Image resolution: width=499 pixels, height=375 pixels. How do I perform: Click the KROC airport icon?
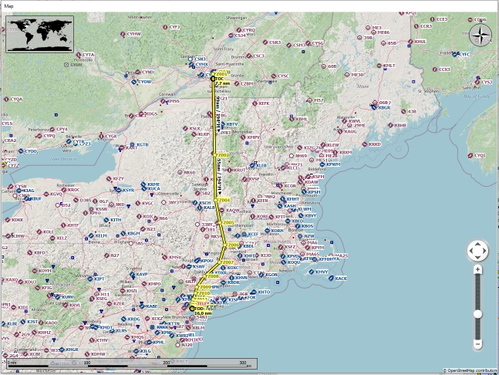[x=64, y=190]
